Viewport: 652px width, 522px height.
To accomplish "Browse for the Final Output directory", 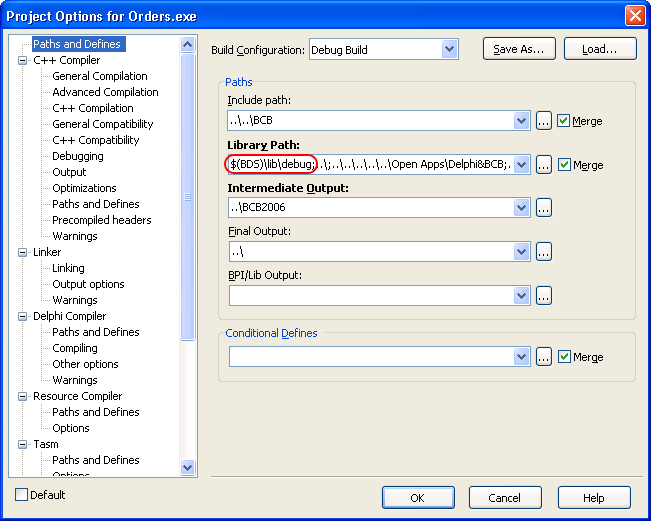I will (544, 252).
